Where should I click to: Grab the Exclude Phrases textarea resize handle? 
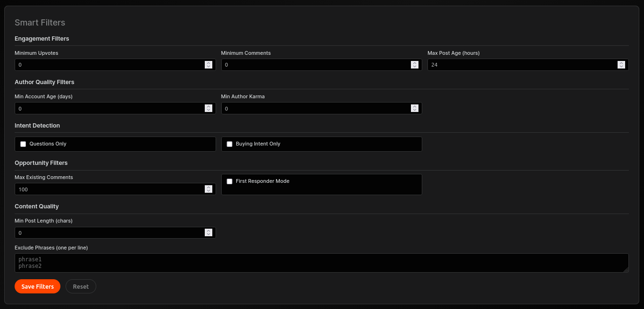tap(626, 270)
